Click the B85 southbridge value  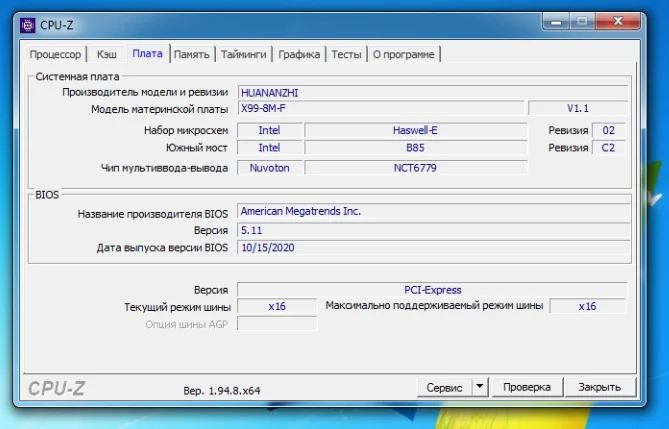(416, 148)
